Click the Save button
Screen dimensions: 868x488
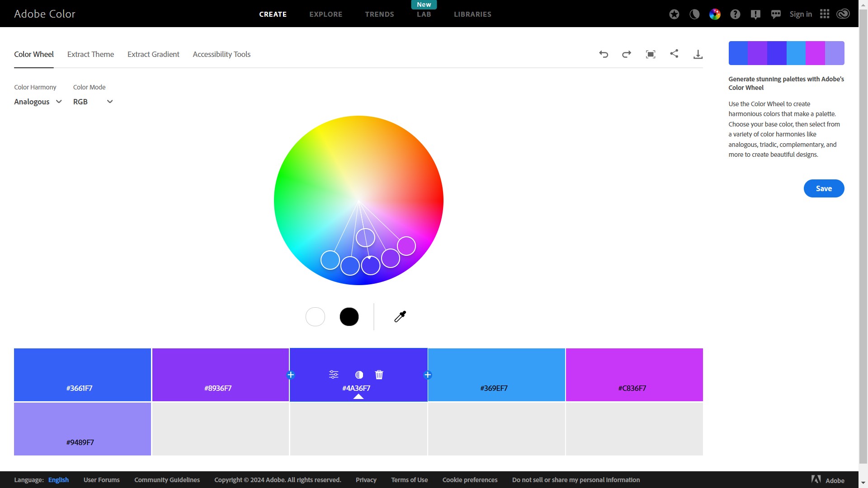(824, 188)
